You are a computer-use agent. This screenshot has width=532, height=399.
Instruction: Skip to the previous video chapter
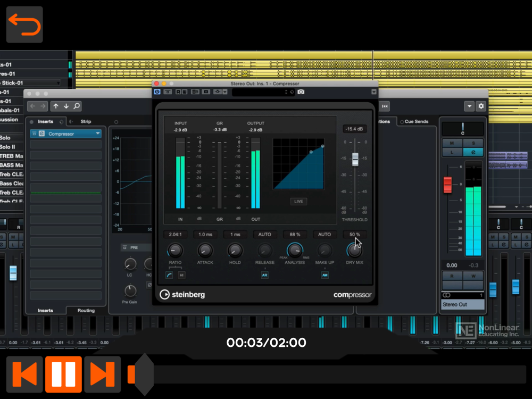[x=24, y=374]
